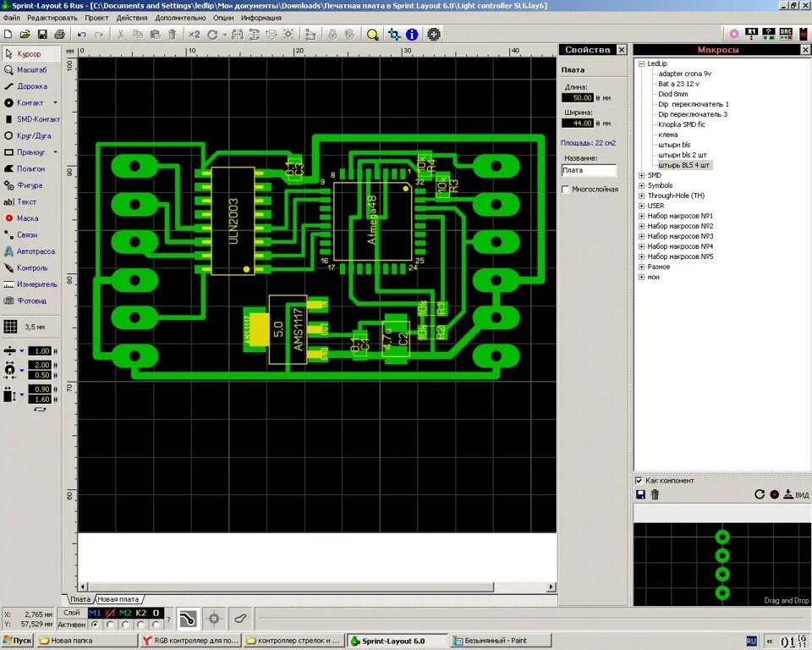Screen dimensions: 812x650
Task: Open a file with folder icon
Action: pyautogui.click(x=25, y=34)
